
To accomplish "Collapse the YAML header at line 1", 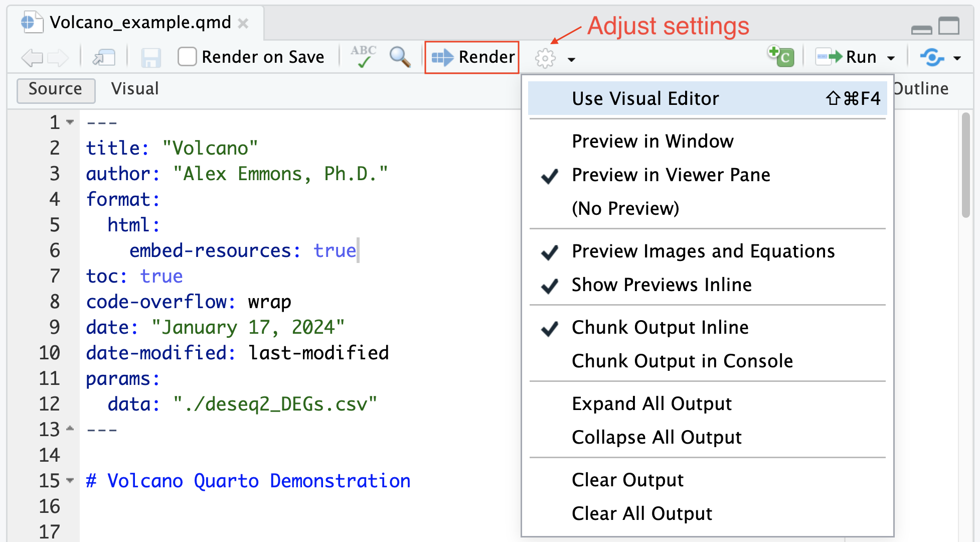I will pyautogui.click(x=70, y=122).
